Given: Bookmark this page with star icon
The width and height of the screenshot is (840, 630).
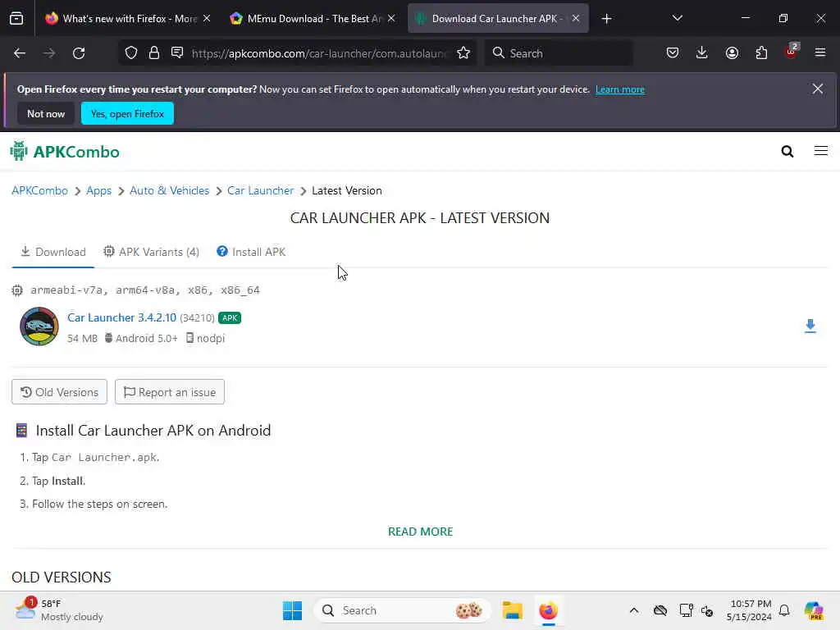Looking at the screenshot, I should pos(463,53).
